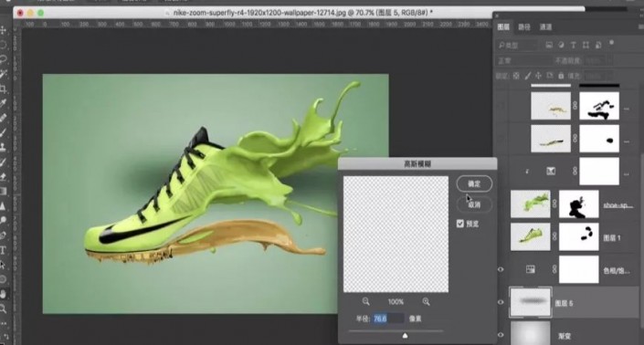Select the Gradient tool
The image size is (644, 345).
(4, 191)
